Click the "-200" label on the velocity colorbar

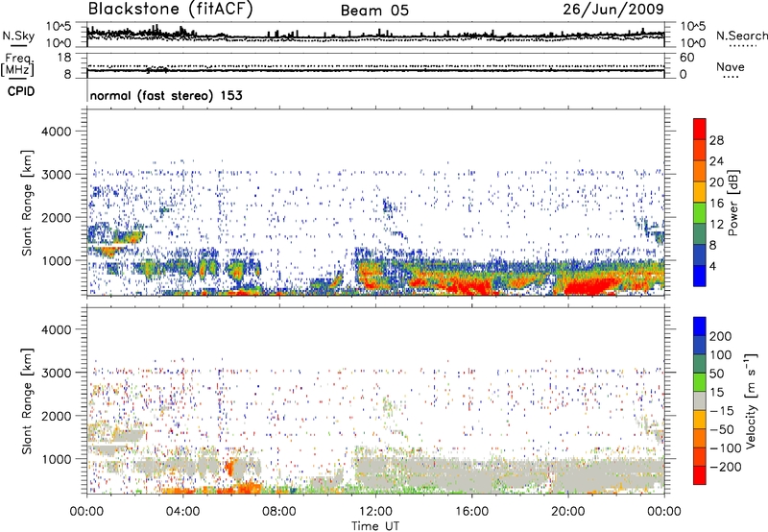point(725,467)
